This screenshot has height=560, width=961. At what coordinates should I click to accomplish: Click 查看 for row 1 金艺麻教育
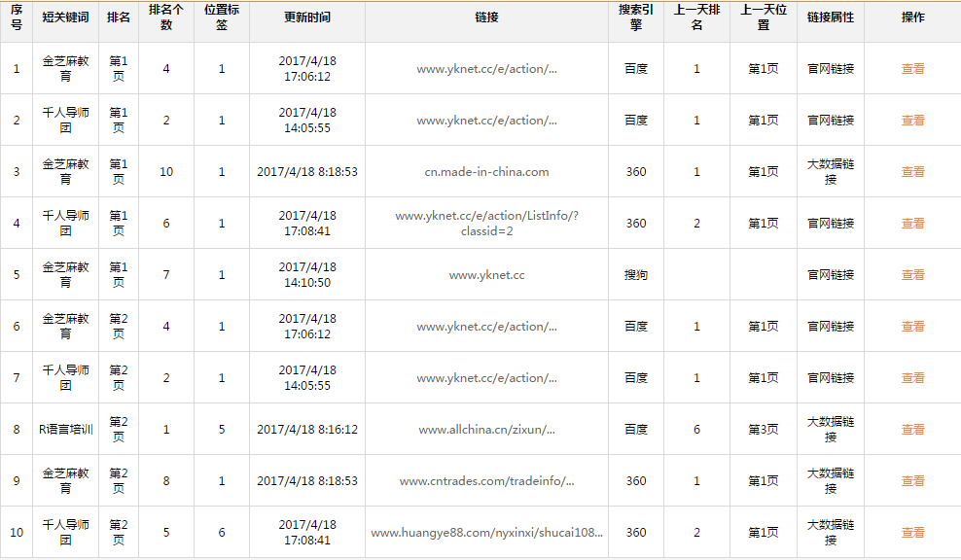[912, 68]
